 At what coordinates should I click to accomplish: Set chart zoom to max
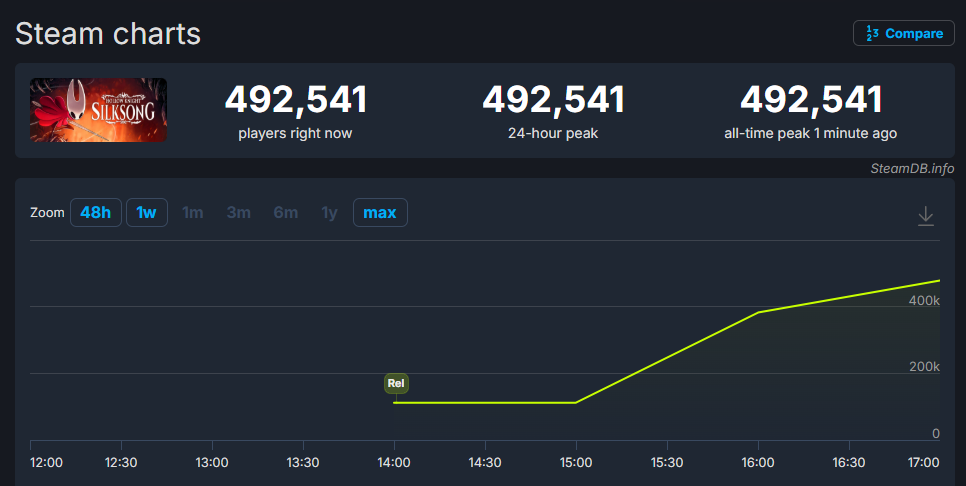(x=380, y=213)
